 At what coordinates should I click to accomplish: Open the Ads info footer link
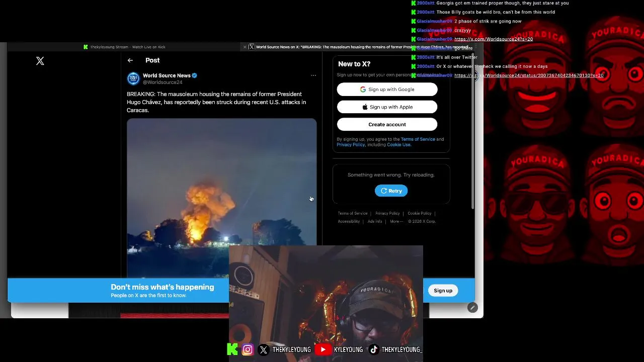pos(375,221)
